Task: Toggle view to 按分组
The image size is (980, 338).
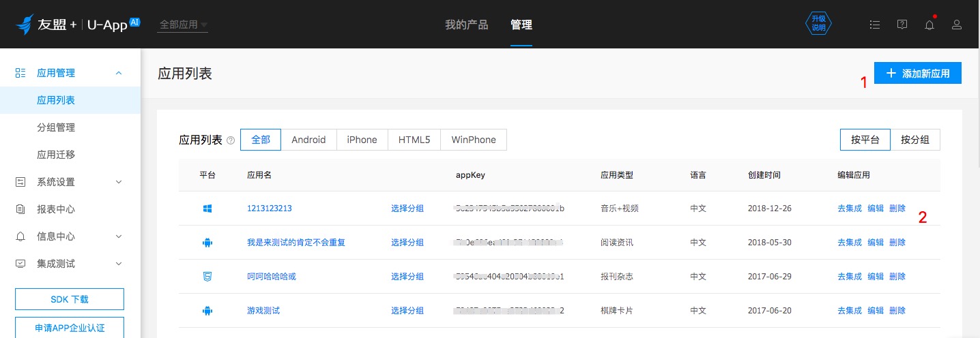Action: tap(915, 140)
